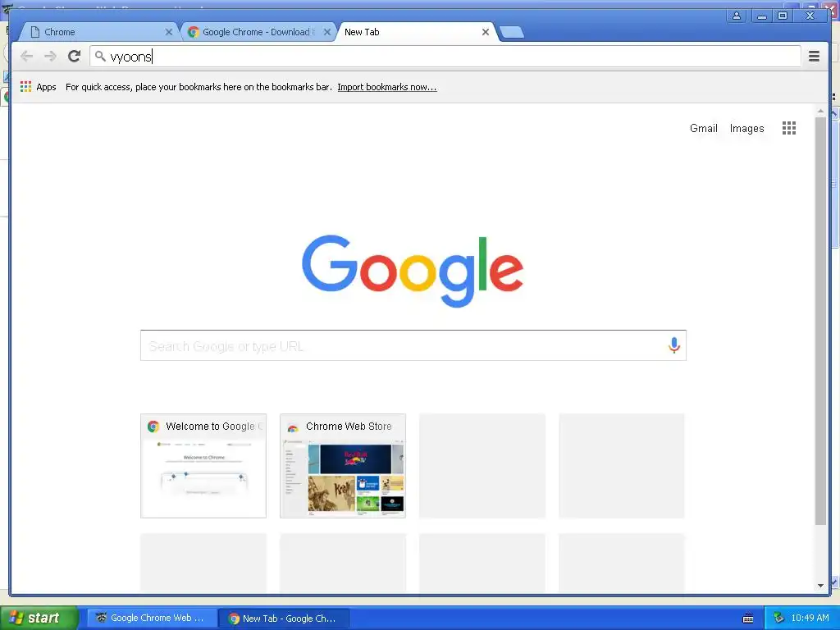Go back with the back arrow button
Image resolution: width=840 pixels, height=630 pixels.
pos(26,57)
